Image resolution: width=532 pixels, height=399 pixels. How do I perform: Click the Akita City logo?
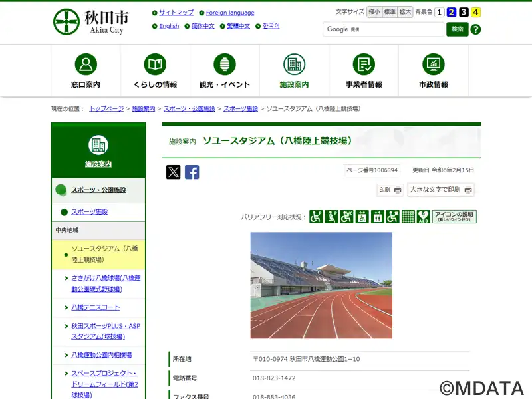pos(91,21)
